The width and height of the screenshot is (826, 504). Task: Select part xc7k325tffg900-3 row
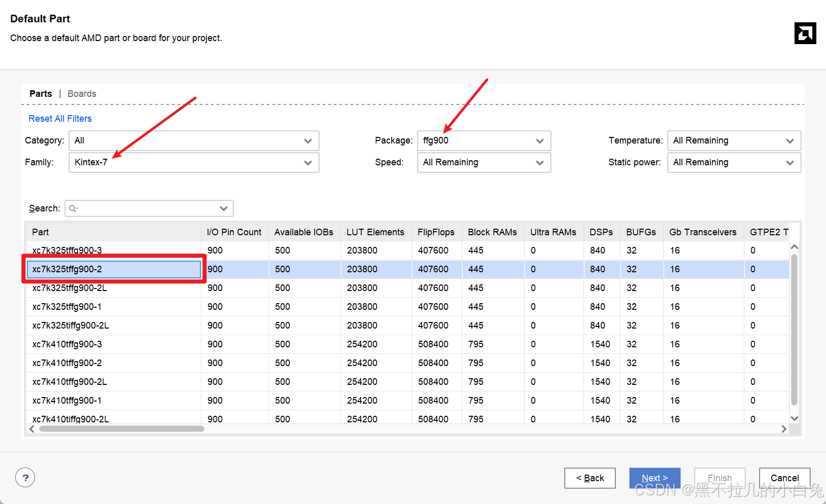tap(408, 250)
